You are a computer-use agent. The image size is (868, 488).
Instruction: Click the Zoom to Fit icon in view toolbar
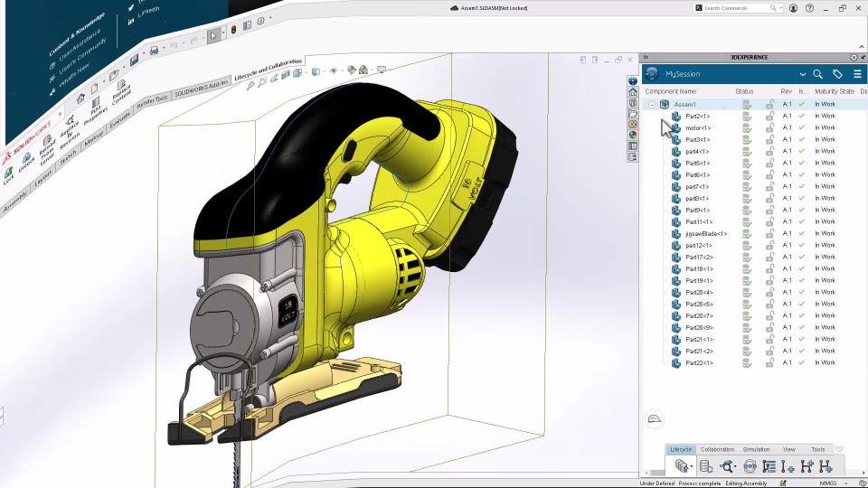click(x=250, y=85)
